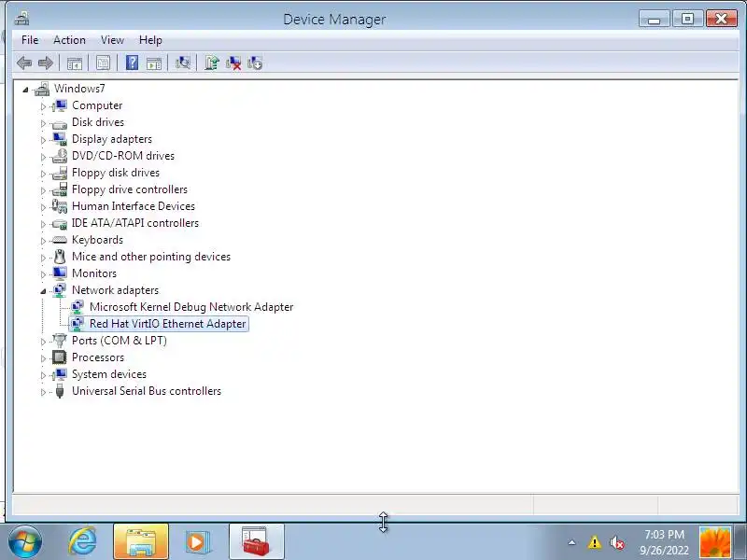This screenshot has height=560, width=747.
Task: Expand the System devices arrow
Action: [43, 375]
